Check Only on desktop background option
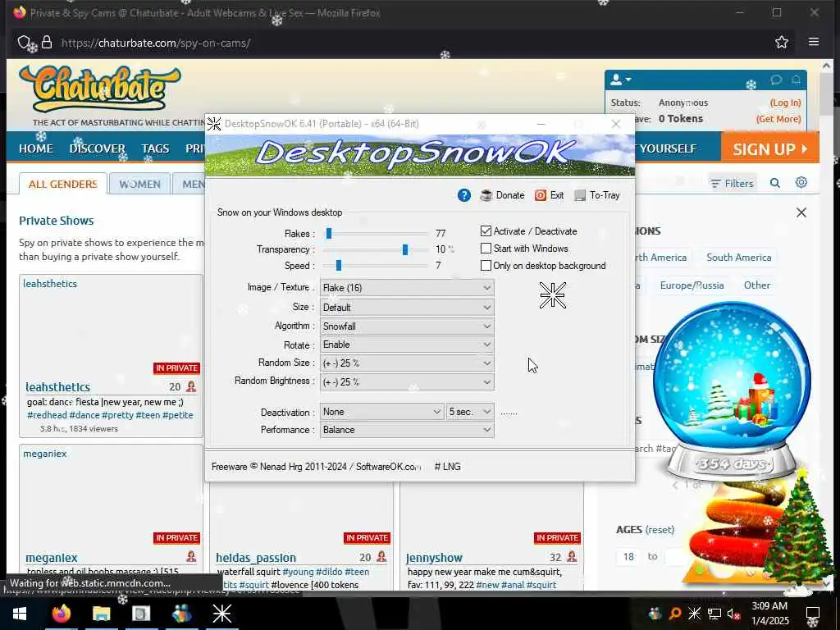This screenshot has height=630, width=840. point(486,265)
